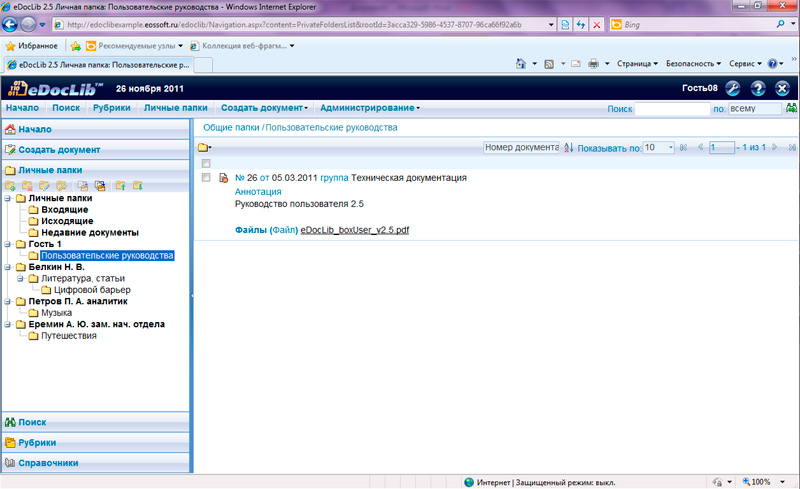Collapse the Петров П. А. аналитик node
This screenshot has width=800, height=489.
click(x=8, y=301)
